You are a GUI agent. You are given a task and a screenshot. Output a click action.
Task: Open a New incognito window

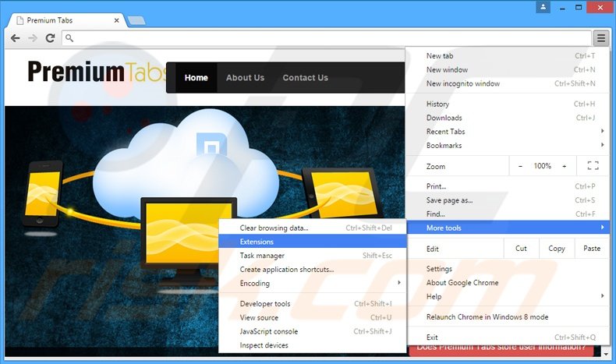[508, 83]
